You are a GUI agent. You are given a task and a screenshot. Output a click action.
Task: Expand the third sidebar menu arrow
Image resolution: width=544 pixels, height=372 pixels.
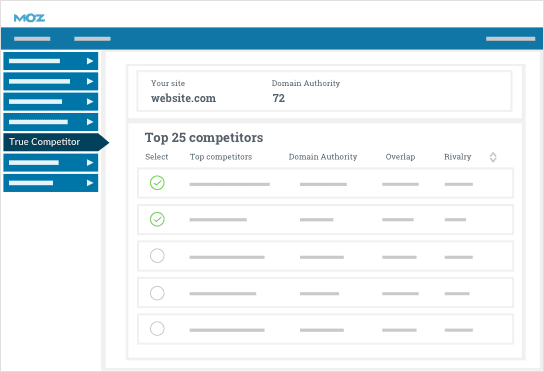90,102
